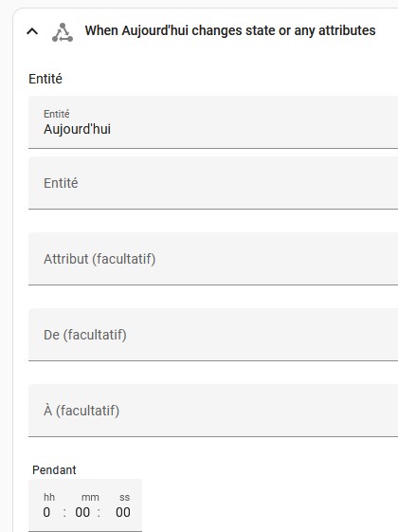
Task: Click small Entité label above Aujourd'hui
Action: click(x=57, y=114)
